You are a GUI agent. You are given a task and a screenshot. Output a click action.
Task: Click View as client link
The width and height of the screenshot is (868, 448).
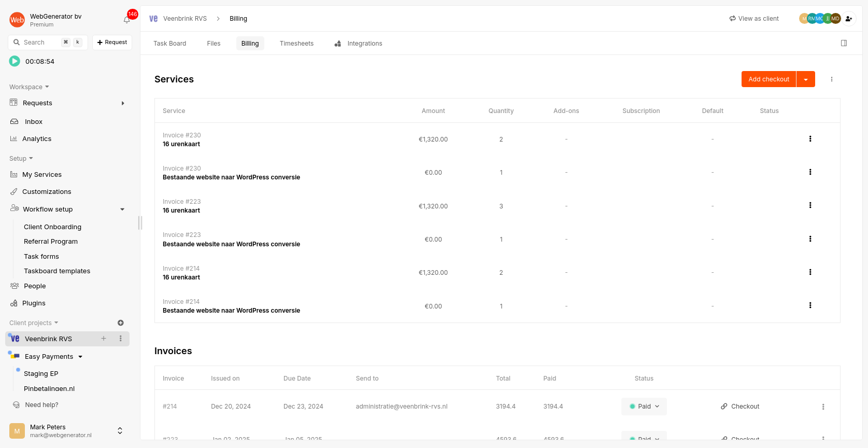pos(754,19)
